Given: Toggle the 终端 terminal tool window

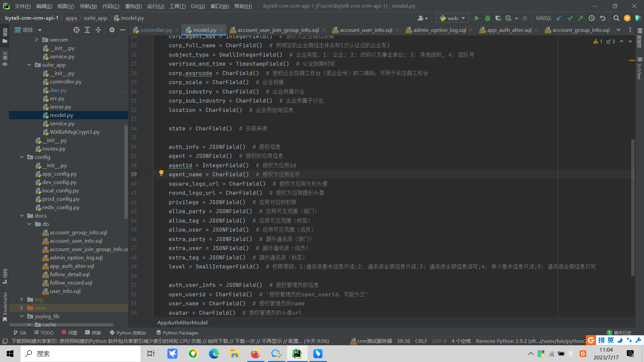Looking at the screenshot, I should click(93, 333).
